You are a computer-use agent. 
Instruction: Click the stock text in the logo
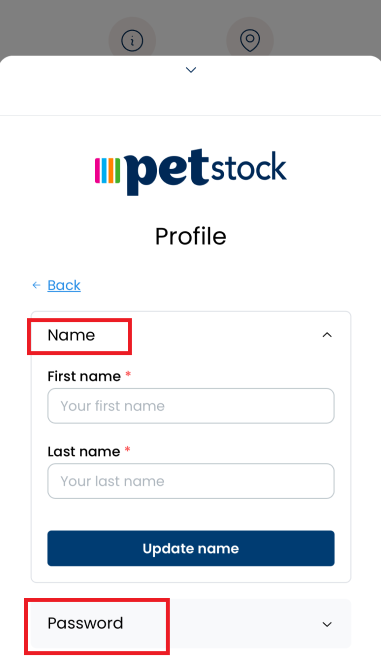[249, 168]
